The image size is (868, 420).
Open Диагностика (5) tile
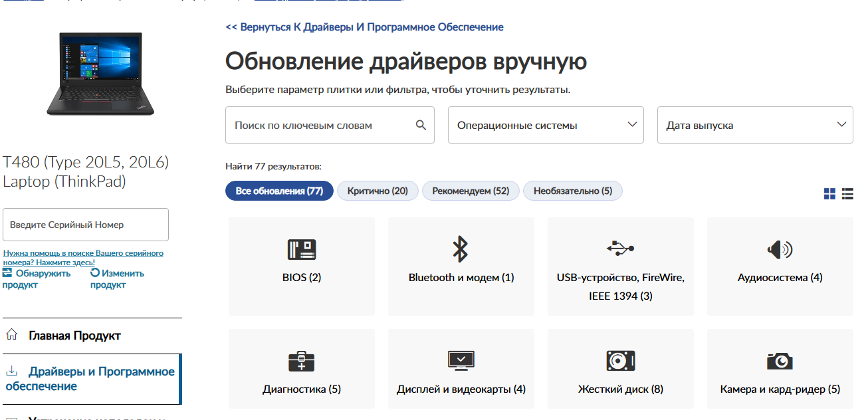[302, 369]
